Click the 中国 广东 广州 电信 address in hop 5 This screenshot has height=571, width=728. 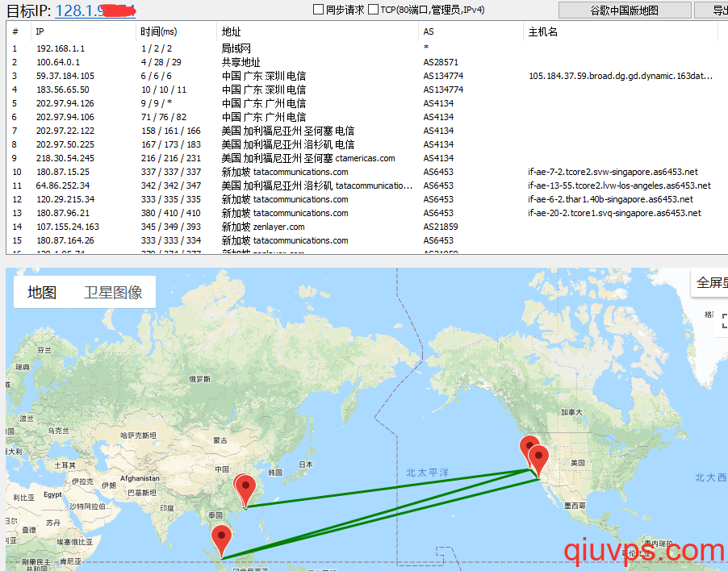point(264,103)
